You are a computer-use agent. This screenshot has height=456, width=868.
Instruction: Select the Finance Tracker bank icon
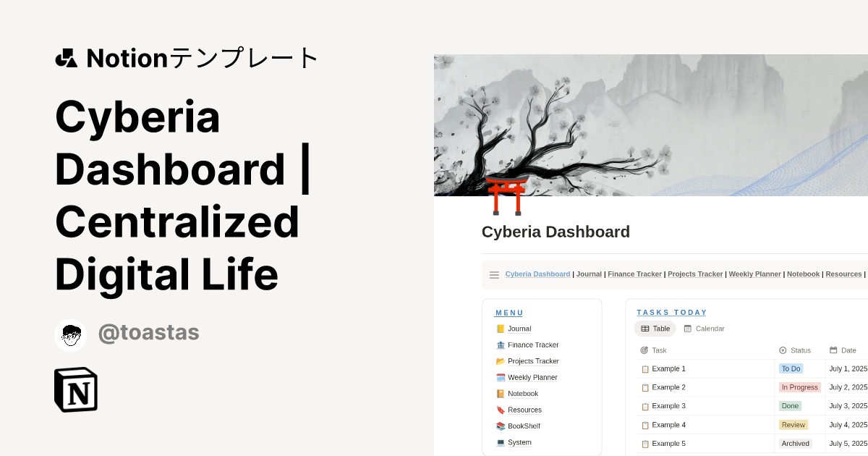500,345
